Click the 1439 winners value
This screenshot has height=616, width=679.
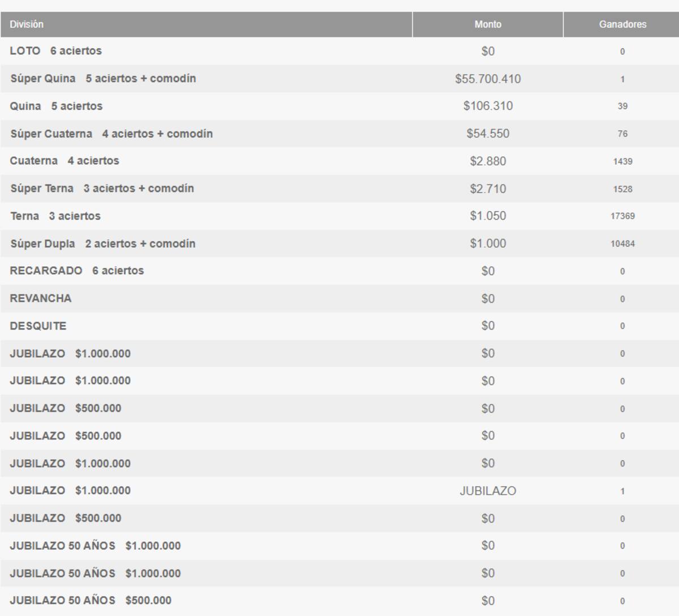coord(622,161)
